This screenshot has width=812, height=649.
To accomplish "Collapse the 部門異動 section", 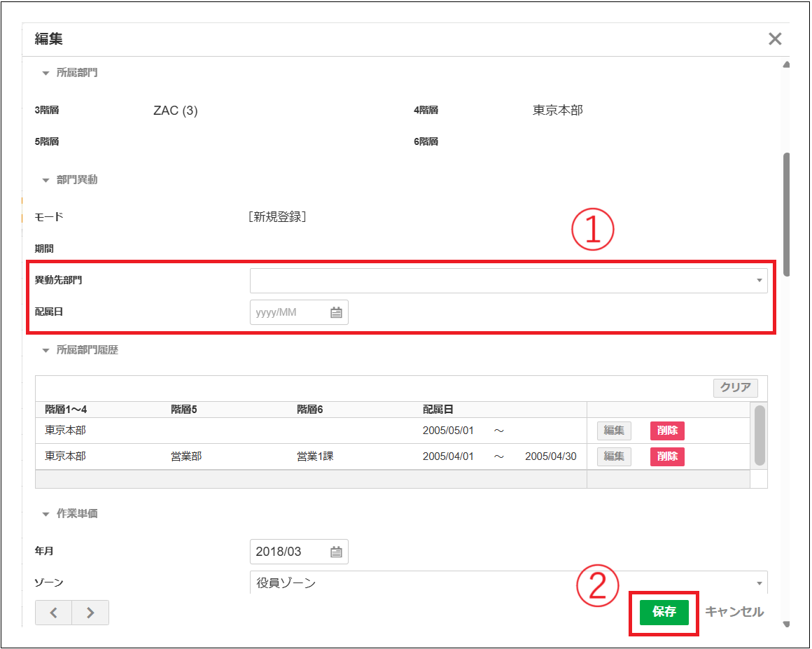I will (x=45, y=180).
